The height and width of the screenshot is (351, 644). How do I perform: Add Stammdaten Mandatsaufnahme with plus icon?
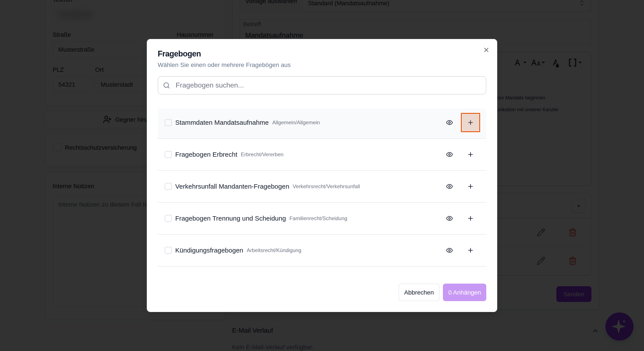[471, 123]
